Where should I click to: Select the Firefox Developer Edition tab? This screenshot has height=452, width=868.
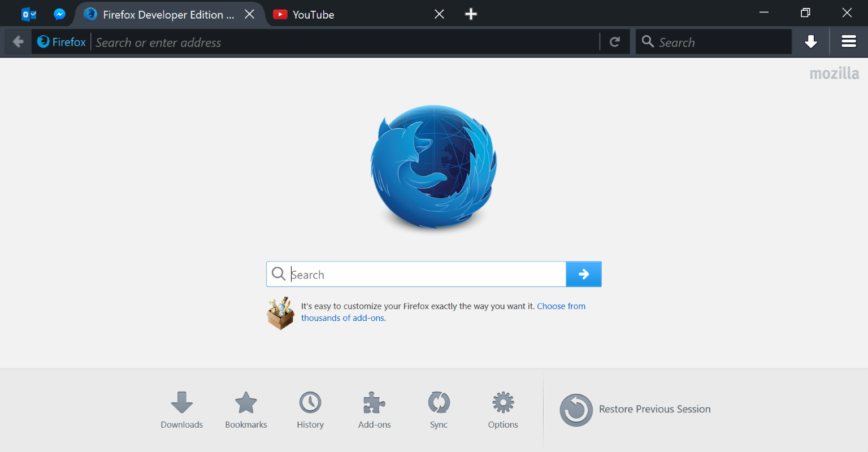(x=164, y=14)
